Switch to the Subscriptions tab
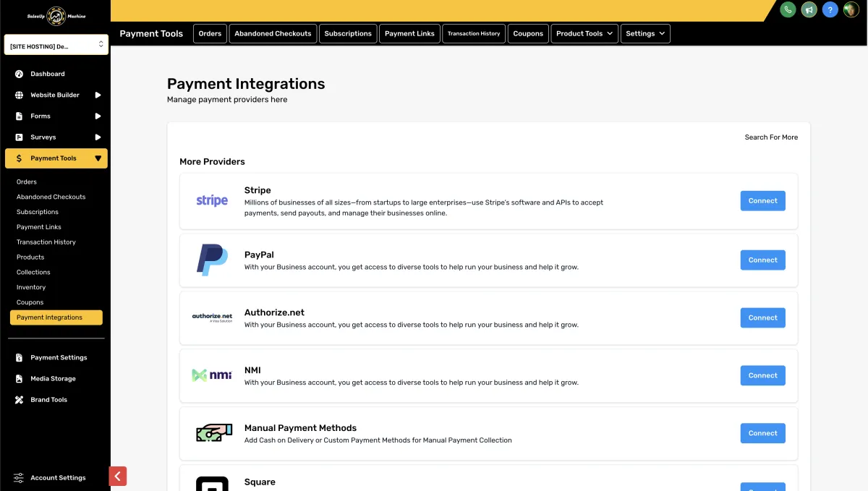Screen dimensions: 868x491 tap(348, 33)
